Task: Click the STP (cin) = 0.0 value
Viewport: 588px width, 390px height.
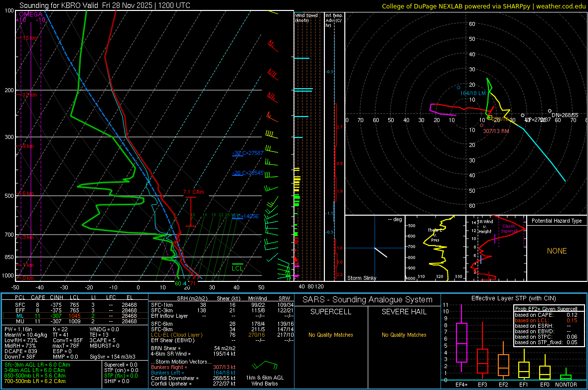Action: point(121,370)
